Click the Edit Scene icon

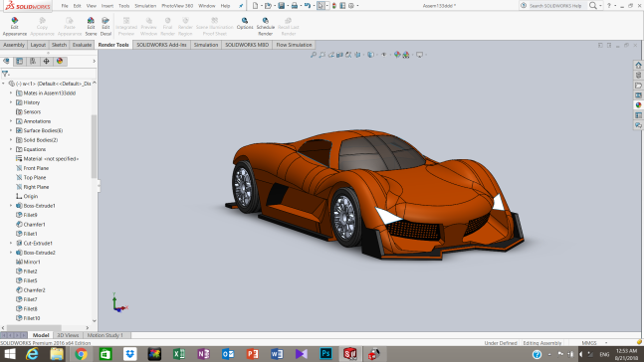click(x=91, y=26)
